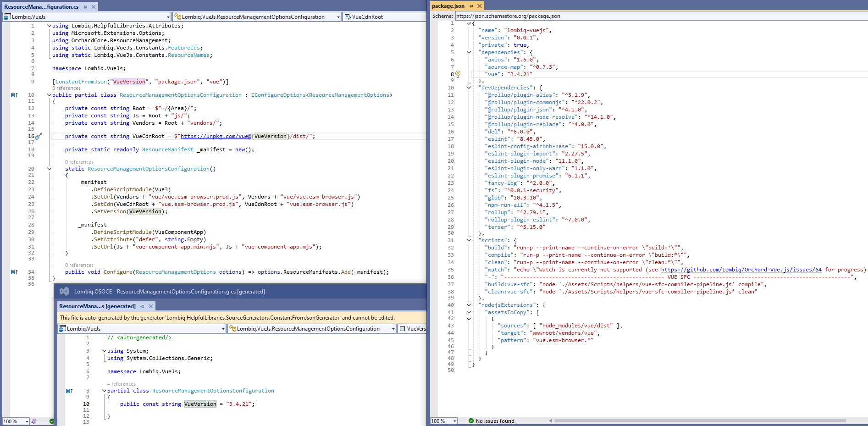
Task: Collapse the "nodejsExtensions" section in package.json
Action: pyautogui.click(x=469, y=305)
